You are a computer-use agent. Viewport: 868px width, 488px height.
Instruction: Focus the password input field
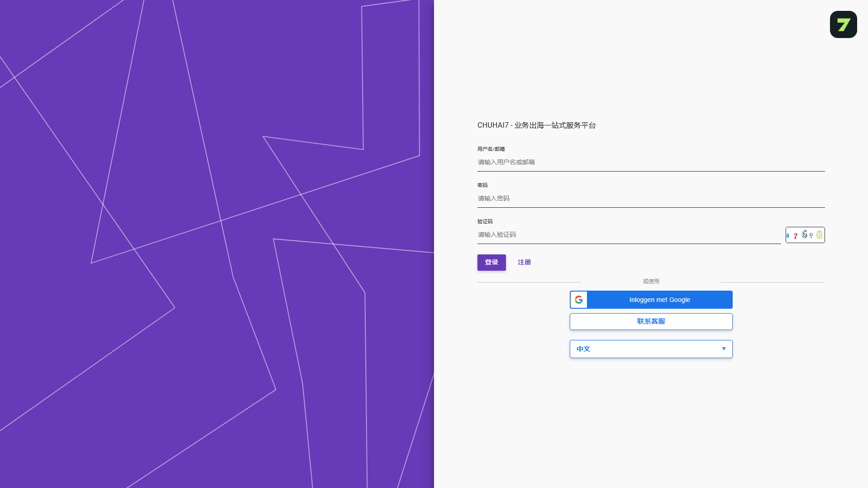651,198
